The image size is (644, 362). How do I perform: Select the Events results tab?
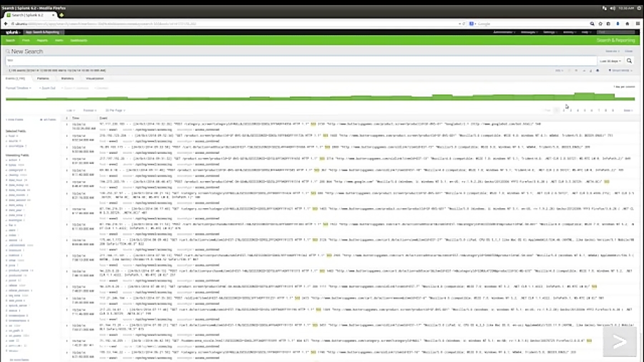tap(15, 79)
